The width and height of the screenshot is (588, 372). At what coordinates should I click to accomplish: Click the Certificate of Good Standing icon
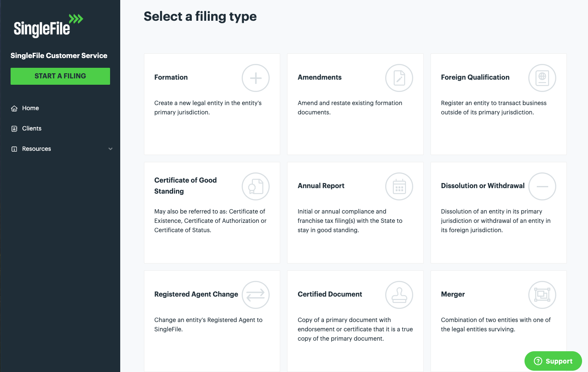pos(256,186)
